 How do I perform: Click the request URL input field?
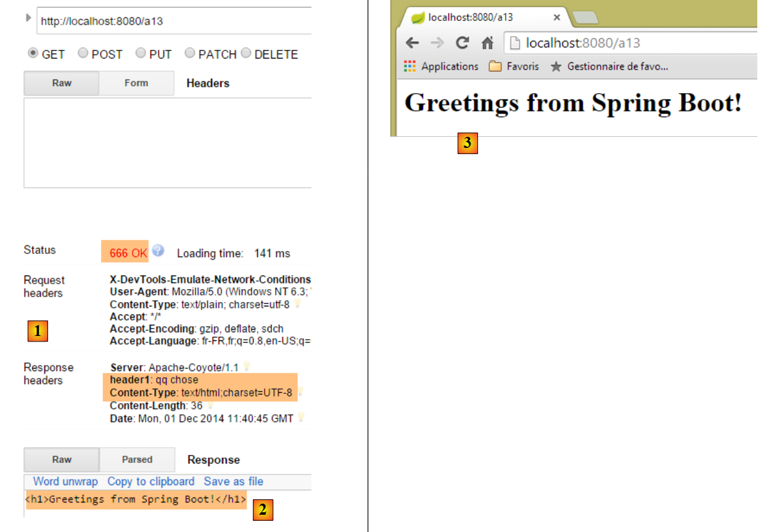[174, 21]
